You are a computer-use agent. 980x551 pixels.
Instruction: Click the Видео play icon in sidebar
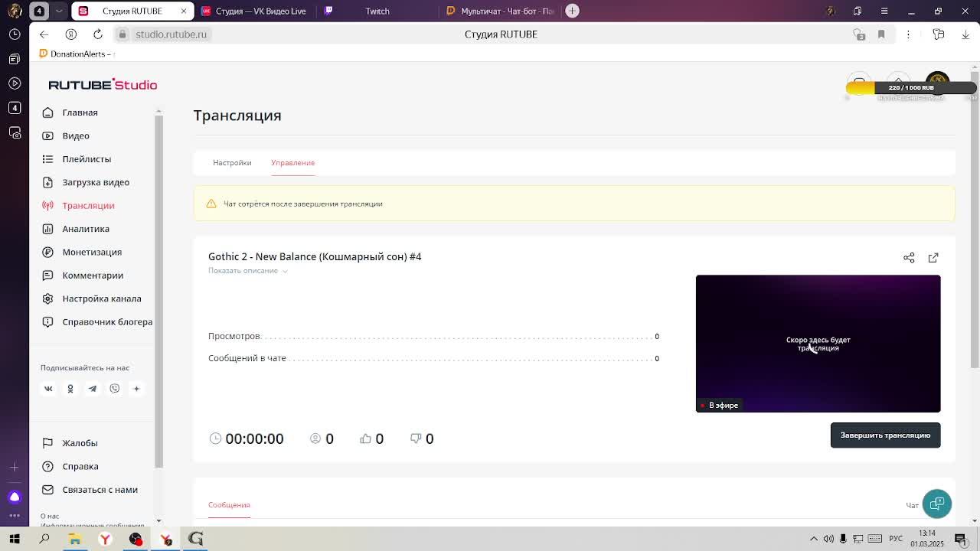coord(47,135)
